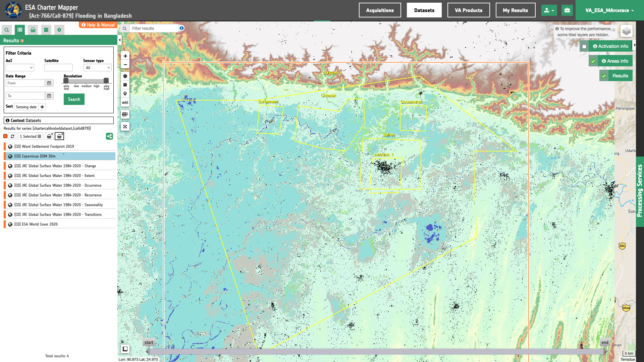Image resolution: width=644 pixels, height=362 pixels.
Task: Enable the Activation info checkbox
Action: (584, 47)
